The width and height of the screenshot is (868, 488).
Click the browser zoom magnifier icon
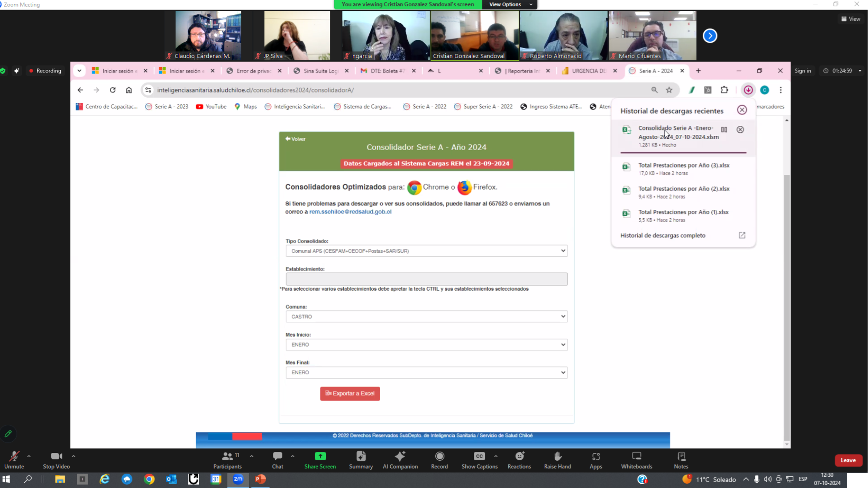(x=654, y=90)
